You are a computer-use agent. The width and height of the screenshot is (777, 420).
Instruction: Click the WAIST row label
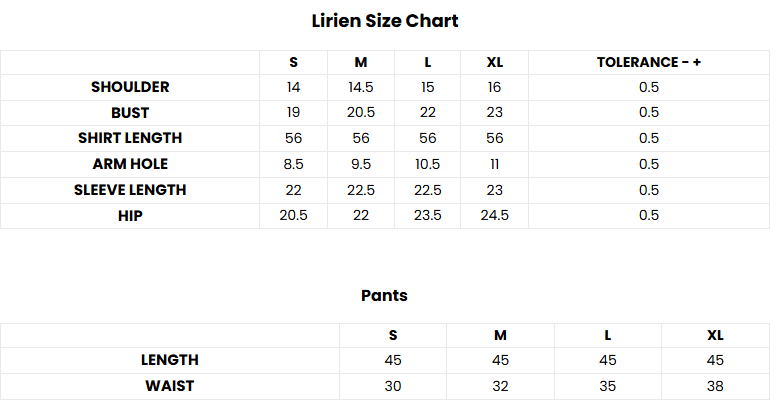pyautogui.click(x=170, y=386)
